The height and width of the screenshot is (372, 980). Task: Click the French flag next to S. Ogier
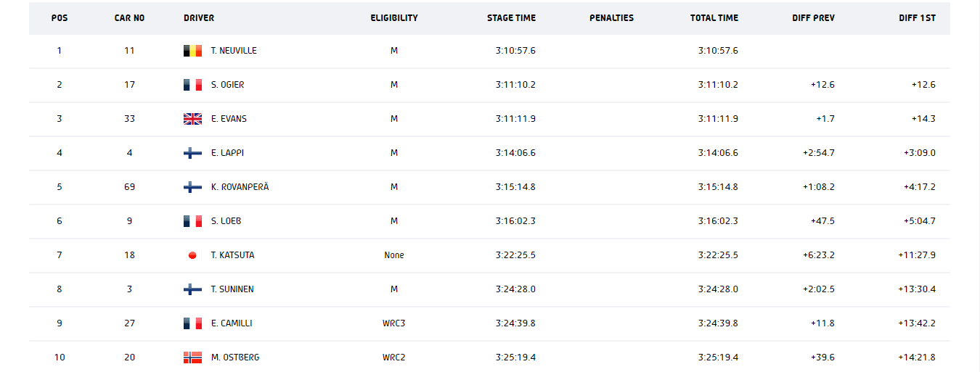click(192, 85)
